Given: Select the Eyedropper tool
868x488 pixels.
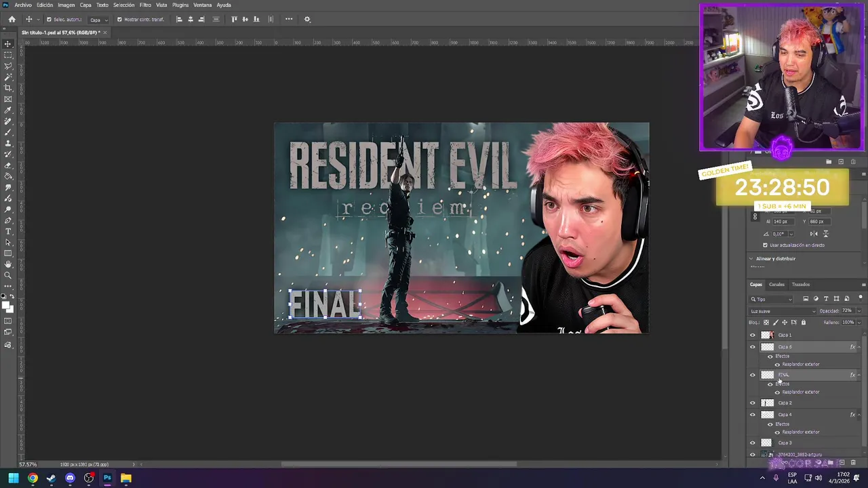Looking at the screenshot, I should [x=8, y=110].
